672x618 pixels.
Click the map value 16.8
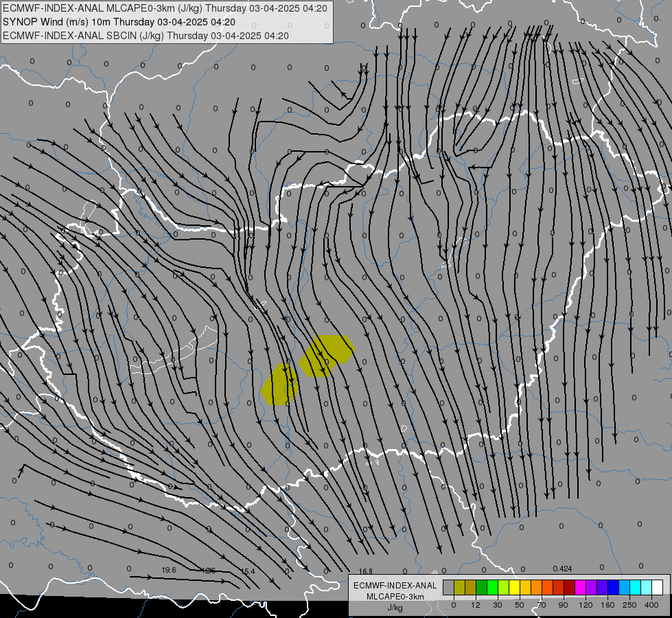point(365,571)
